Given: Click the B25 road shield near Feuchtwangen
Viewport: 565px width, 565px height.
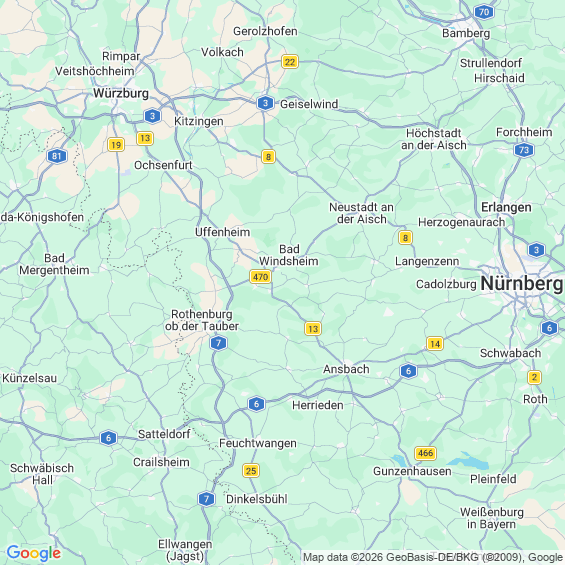Looking at the screenshot, I should point(251,471).
